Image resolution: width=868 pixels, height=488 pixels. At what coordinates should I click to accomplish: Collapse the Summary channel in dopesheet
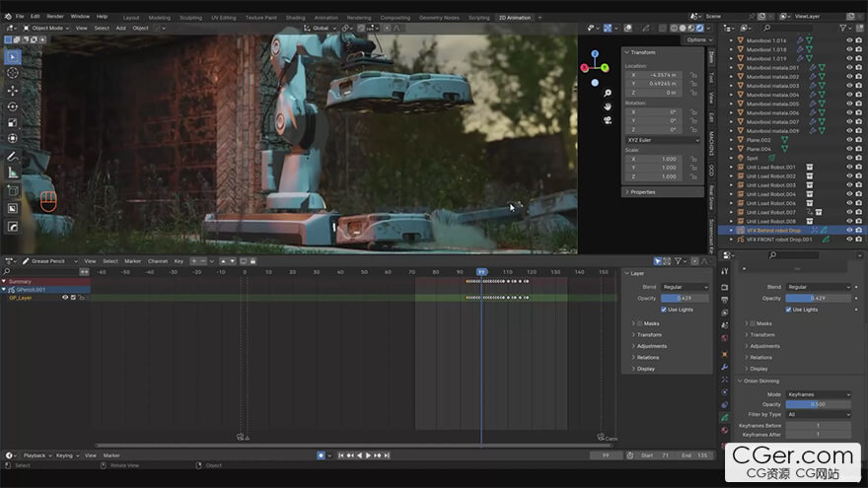coord(4,282)
